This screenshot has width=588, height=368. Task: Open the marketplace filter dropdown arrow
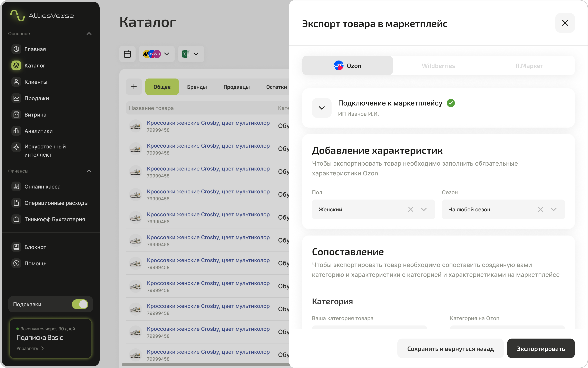(166, 54)
